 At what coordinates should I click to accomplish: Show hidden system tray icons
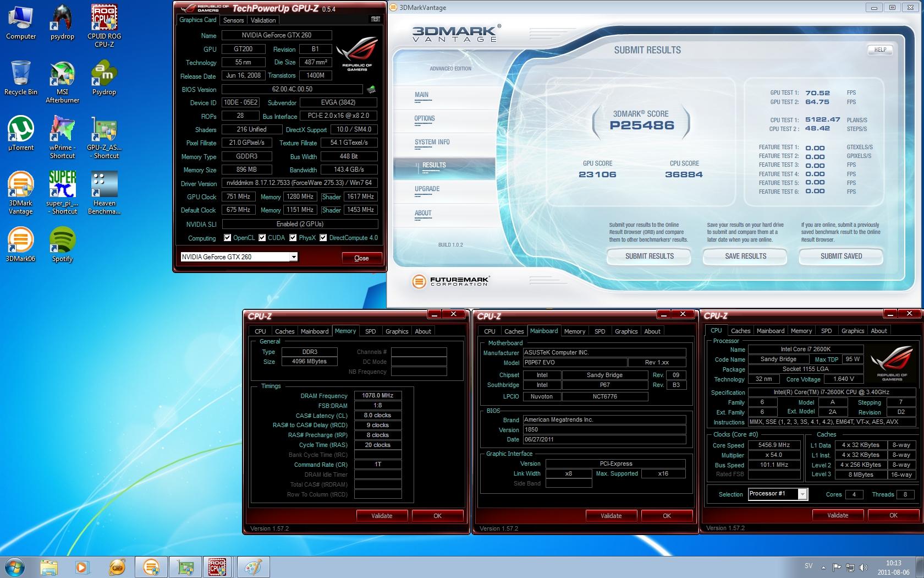click(x=823, y=567)
